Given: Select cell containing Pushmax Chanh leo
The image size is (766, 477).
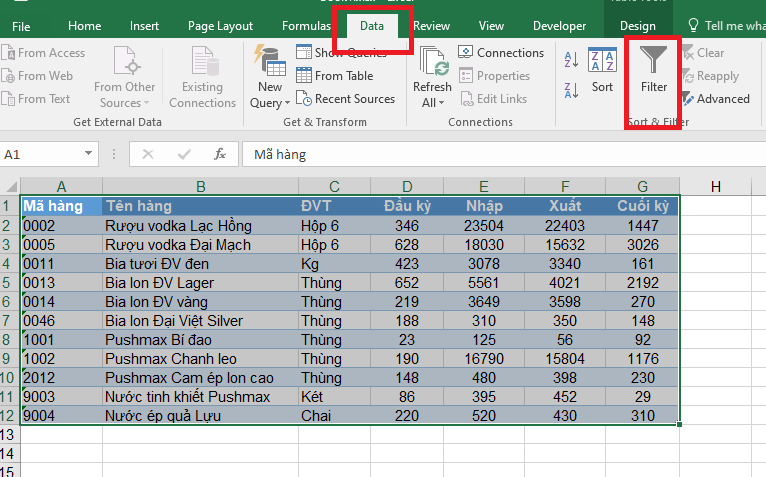Looking at the screenshot, I should [199, 359].
